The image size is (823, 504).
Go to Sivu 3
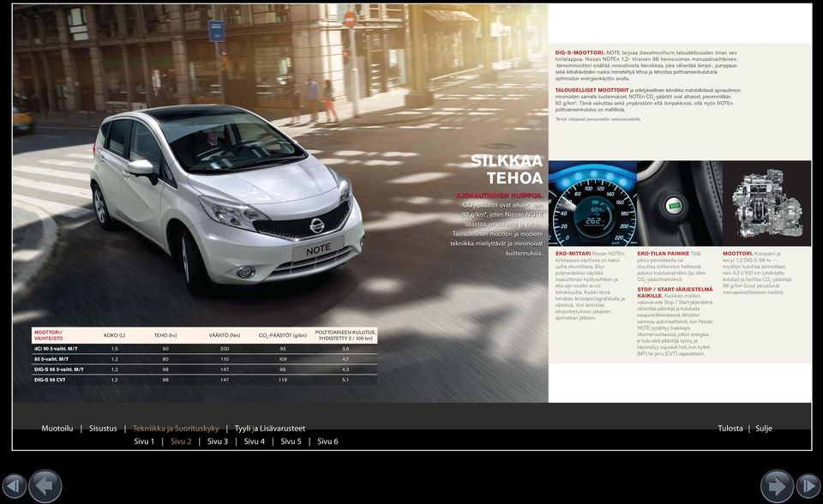coord(218,441)
